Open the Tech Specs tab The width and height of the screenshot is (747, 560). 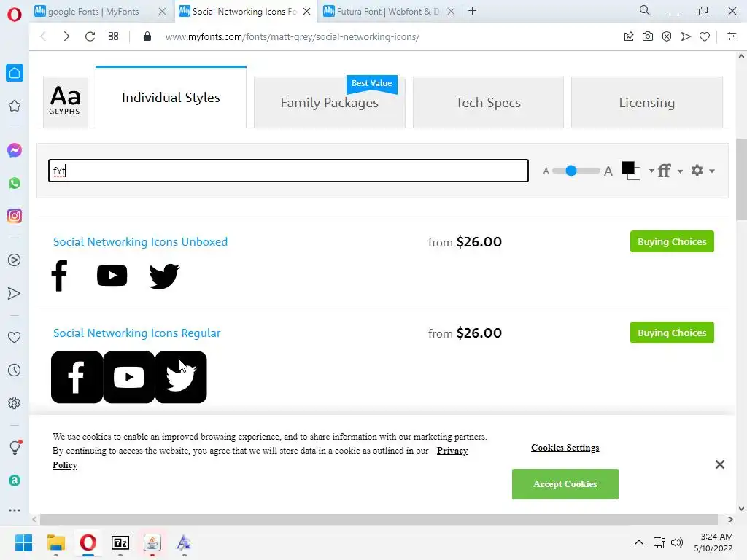tap(488, 102)
